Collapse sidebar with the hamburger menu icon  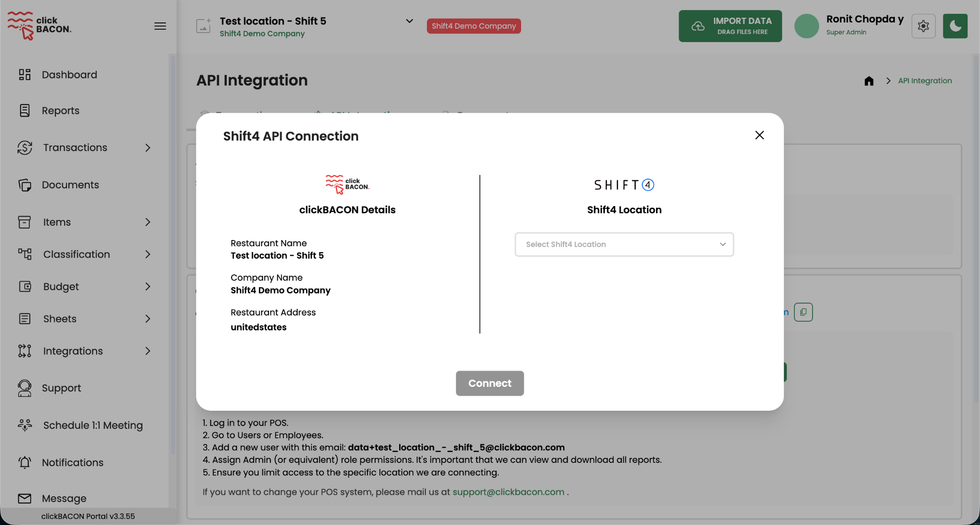click(x=160, y=26)
